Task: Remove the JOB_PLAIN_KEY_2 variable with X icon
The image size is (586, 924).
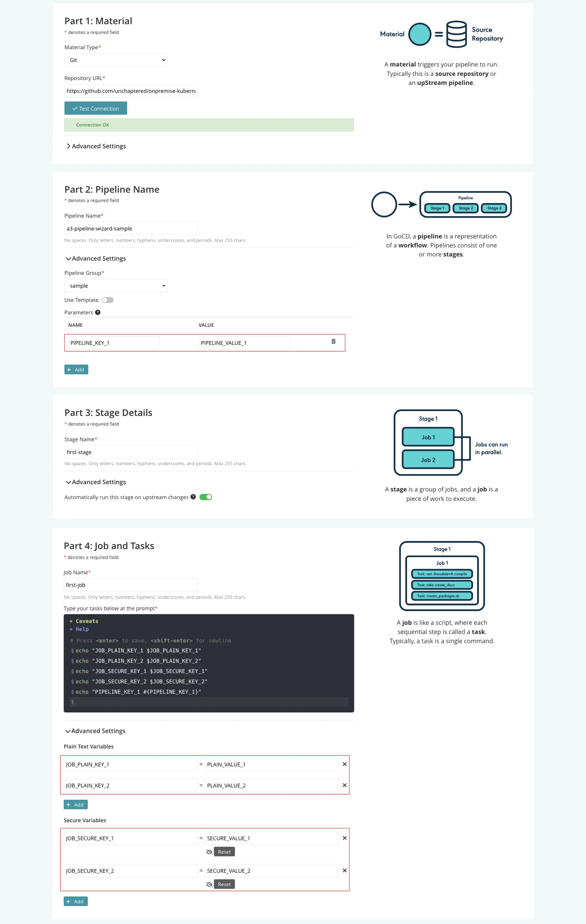Action: pyautogui.click(x=344, y=785)
